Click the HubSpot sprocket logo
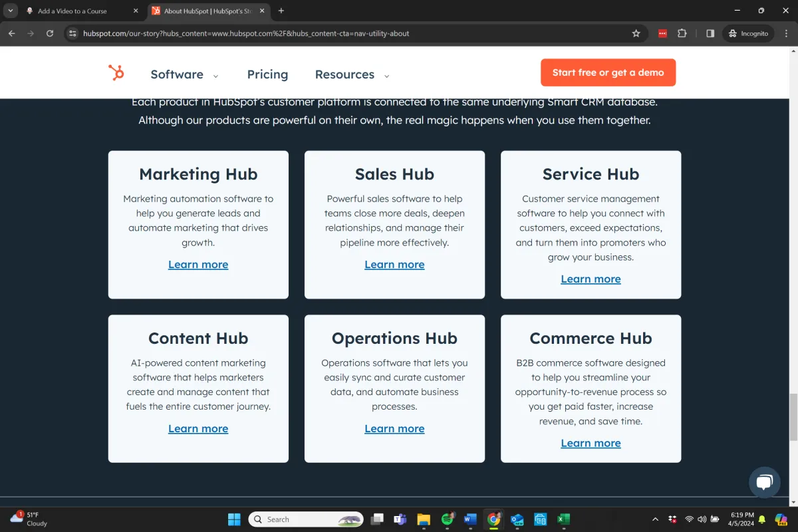The width and height of the screenshot is (798, 532). click(x=116, y=73)
